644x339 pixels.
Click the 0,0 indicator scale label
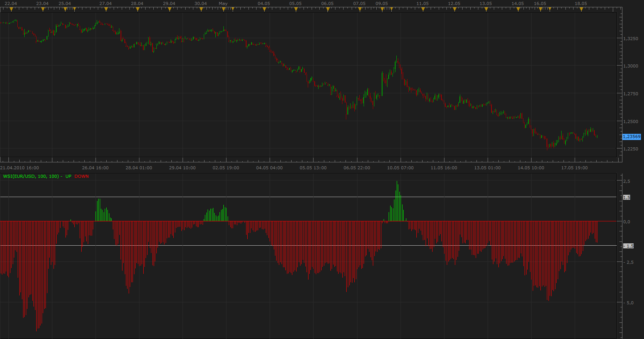627,222
